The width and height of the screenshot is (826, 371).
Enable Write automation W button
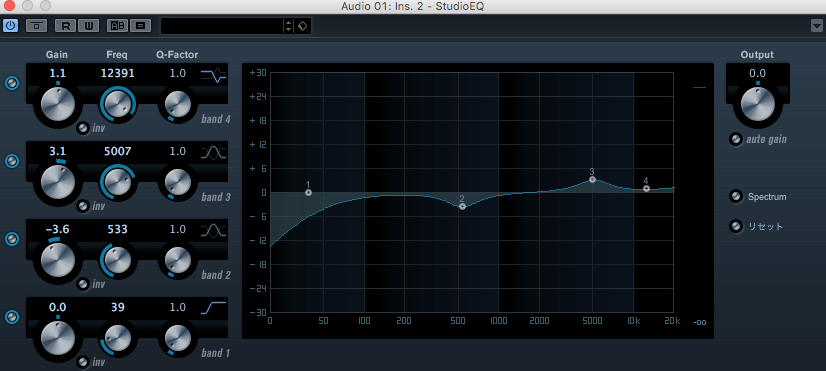point(88,25)
